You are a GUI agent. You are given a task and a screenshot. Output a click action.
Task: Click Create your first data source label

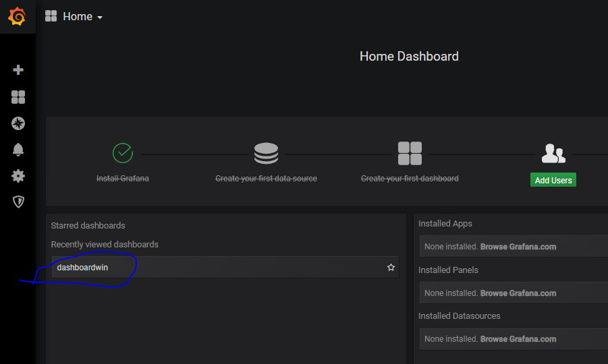click(x=266, y=179)
